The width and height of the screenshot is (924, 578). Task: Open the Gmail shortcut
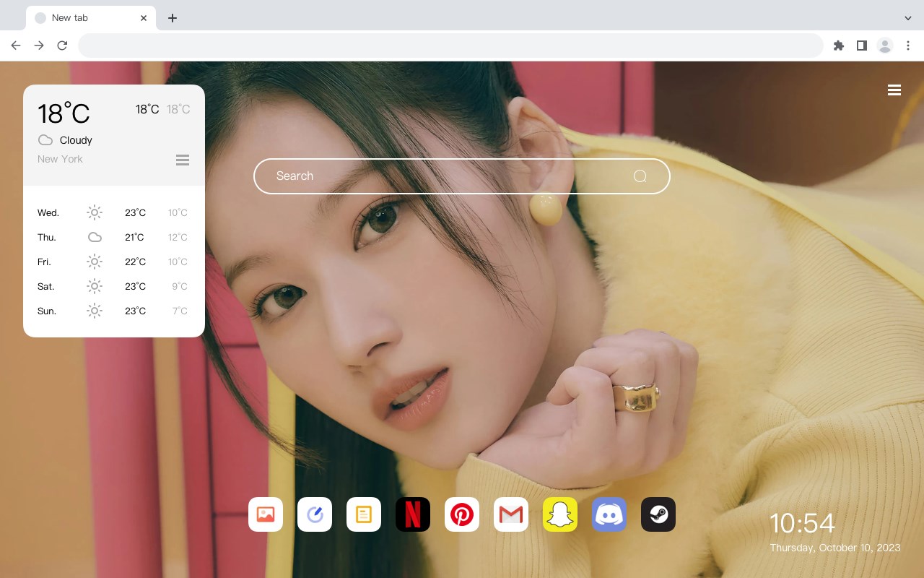(x=511, y=514)
